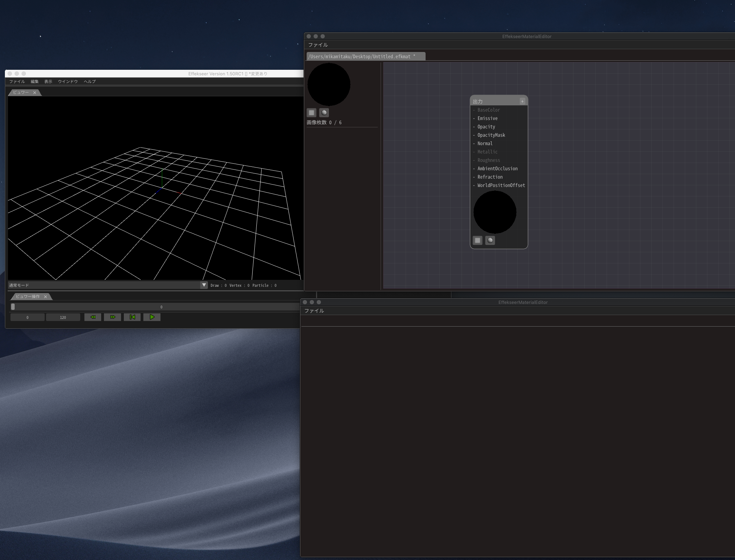Open the 編集 menu in Effekseer
This screenshot has width=735, height=560.
[35, 82]
